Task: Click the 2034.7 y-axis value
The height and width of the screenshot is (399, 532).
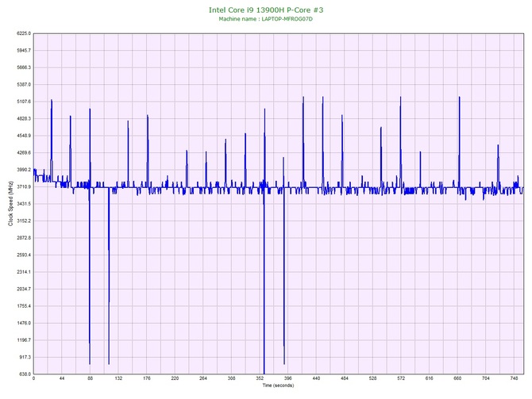Action: pos(24,290)
